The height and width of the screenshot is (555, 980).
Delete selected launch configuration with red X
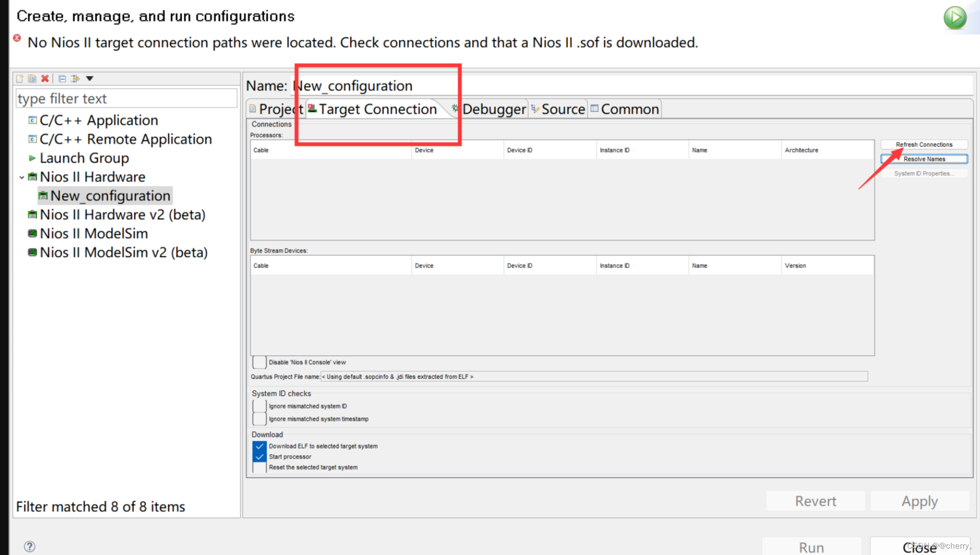45,79
